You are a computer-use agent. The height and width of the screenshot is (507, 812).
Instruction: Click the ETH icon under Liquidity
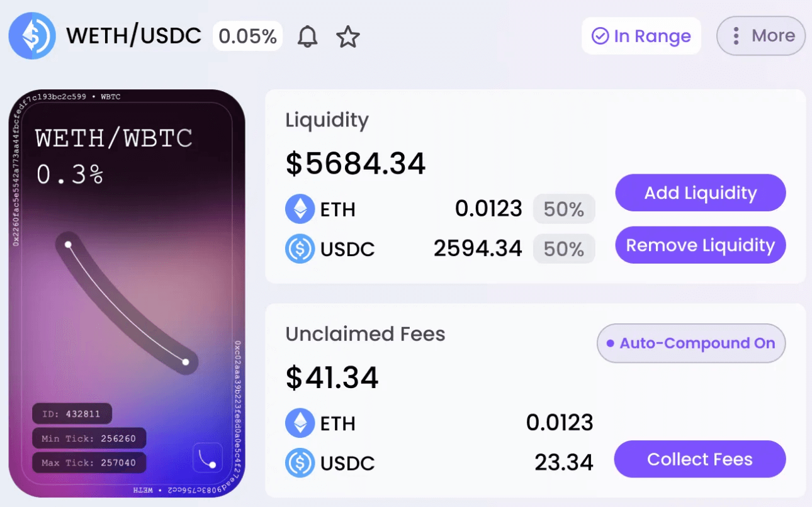coord(300,209)
